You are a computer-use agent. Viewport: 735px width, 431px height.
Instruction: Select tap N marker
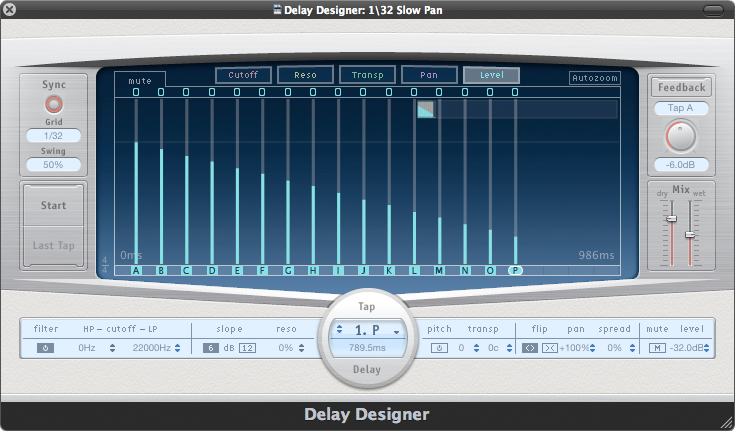[x=465, y=271]
